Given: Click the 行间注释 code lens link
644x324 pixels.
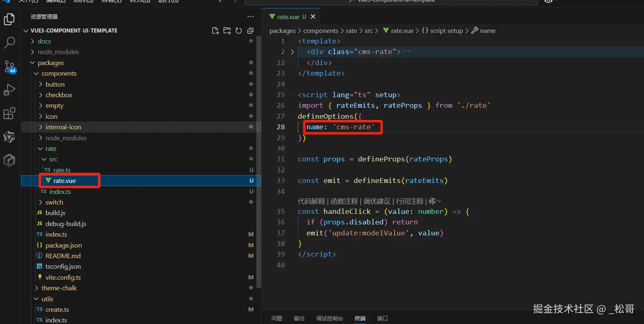Looking at the screenshot, I should (x=410, y=201).
